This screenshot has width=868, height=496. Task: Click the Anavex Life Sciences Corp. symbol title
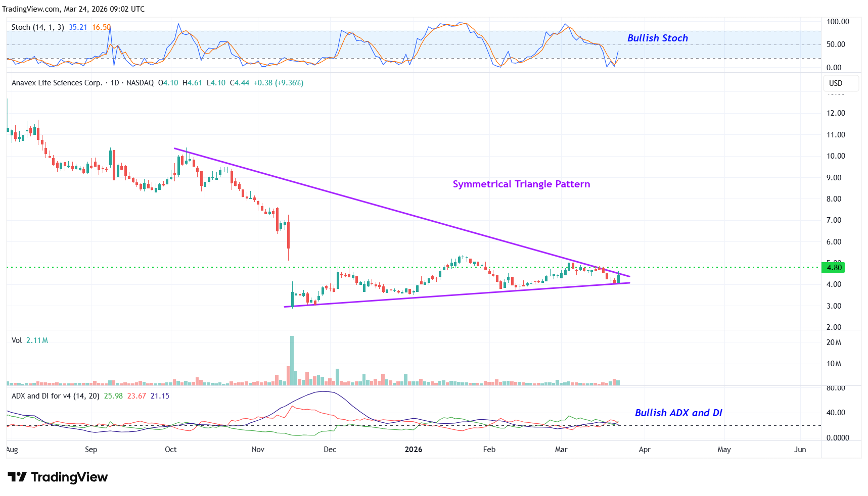(x=57, y=83)
